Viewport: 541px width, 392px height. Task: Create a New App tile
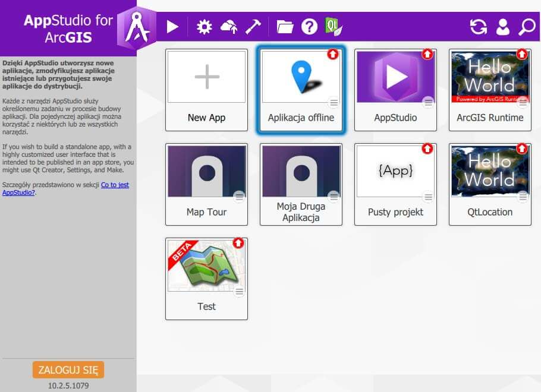point(207,90)
